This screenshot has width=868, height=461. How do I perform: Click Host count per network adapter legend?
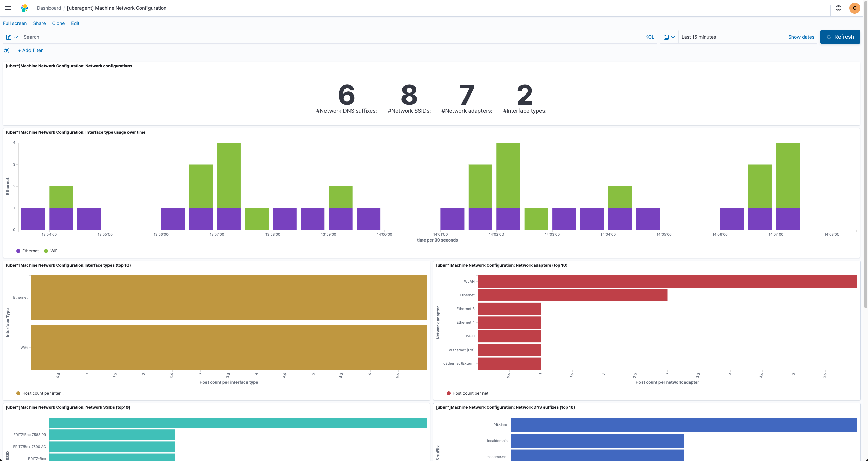469,393
